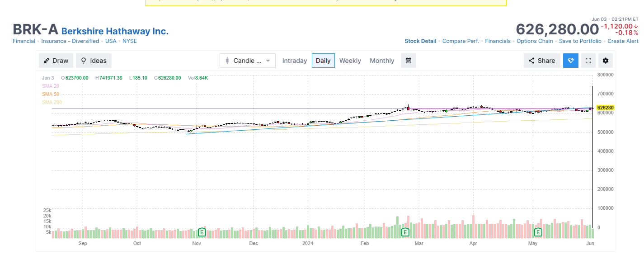Screen dimensions: 644x255
Task: Open the Ideas lightbulb button
Action: pyautogui.click(x=94, y=61)
